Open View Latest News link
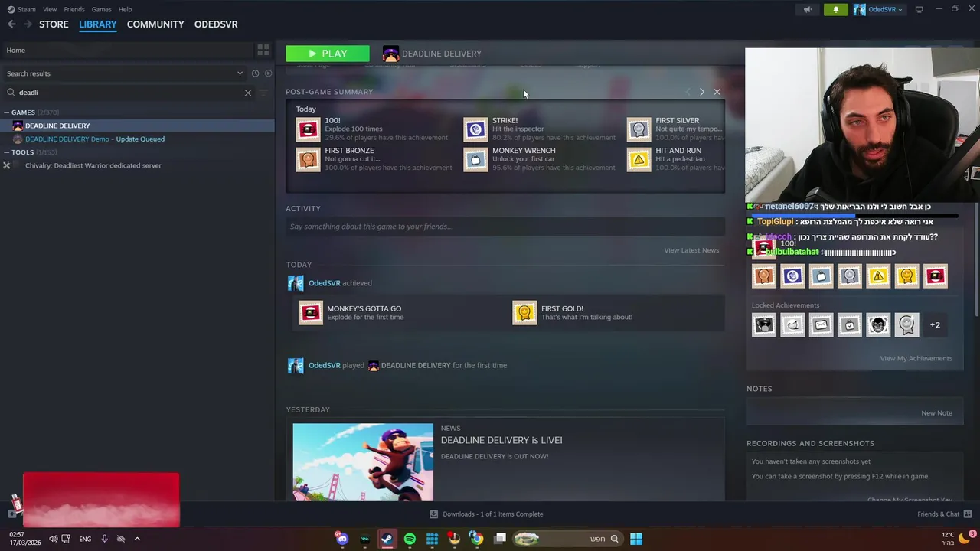Viewport: 980px width, 551px height. [691, 250]
